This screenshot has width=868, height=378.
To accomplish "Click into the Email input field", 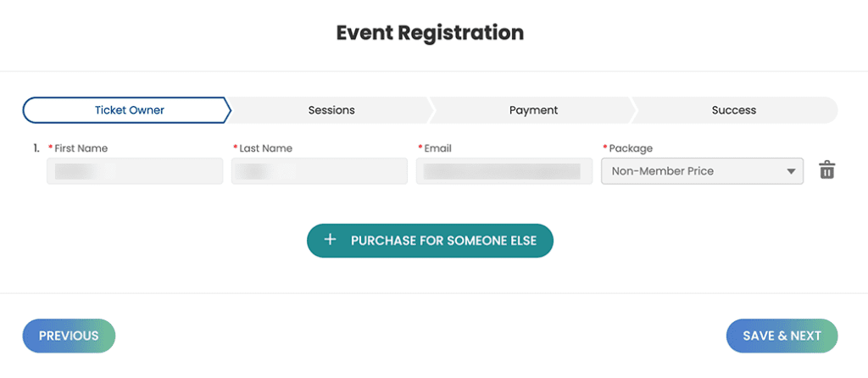I will [x=504, y=171].
